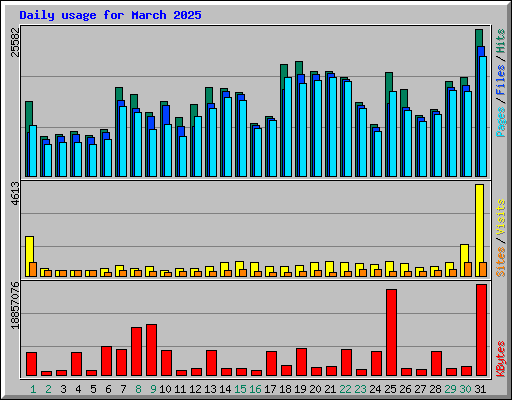
Task: Click the red KBytes bar for day 28
Action: coord(437,364)
